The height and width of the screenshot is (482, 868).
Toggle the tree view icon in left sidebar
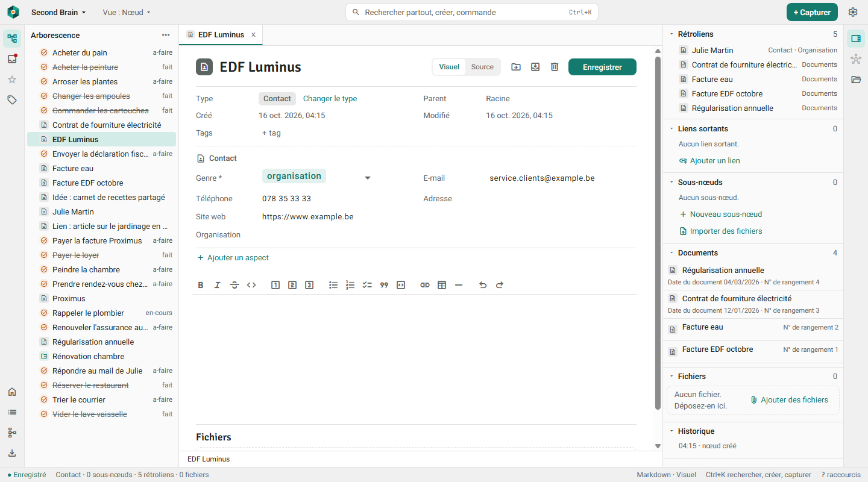[12, 39]
